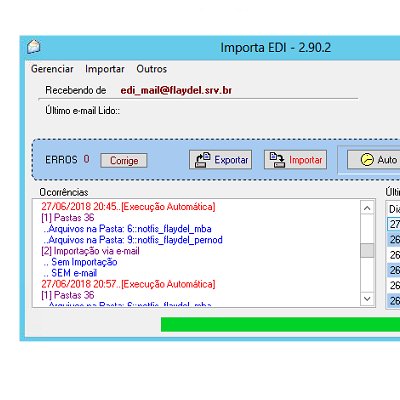Open the Gerenciar menu
This screenshot has height=400, width=400.
52,69
